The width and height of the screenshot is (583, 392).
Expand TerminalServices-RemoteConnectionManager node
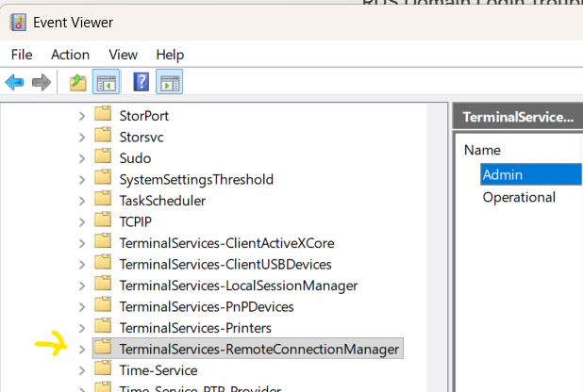[x=82, y=350]
